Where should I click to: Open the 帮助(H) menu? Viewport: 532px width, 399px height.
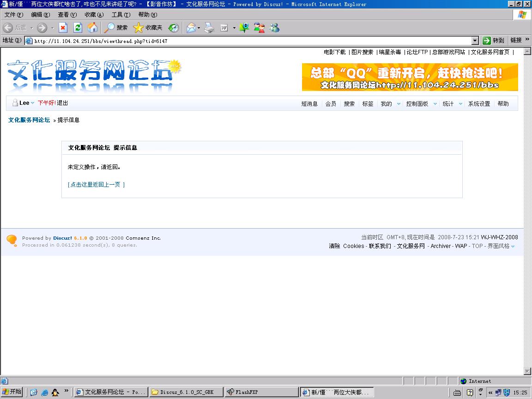(x=148, y=15)
